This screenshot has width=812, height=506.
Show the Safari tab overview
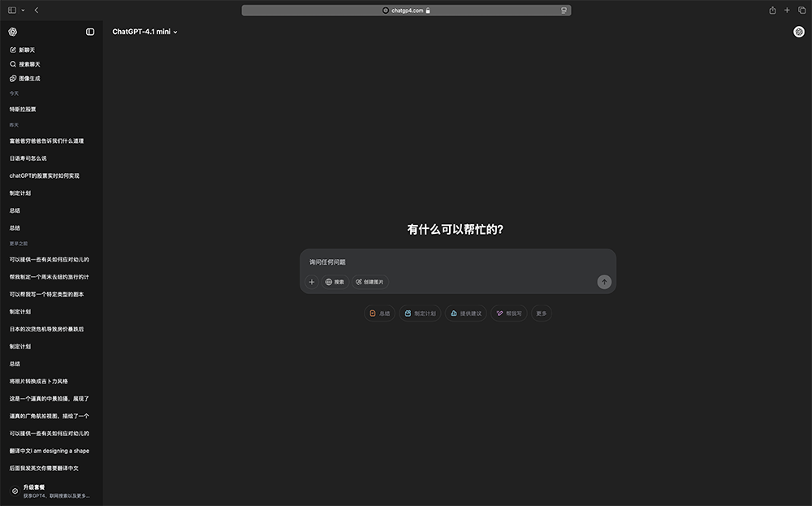(x=801, y=11)
